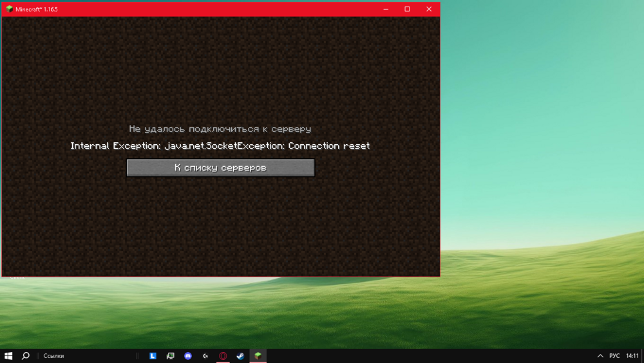Open Logitech G HUB from taskbar
Viewport: 644px width, 363px height.
click(x=205, y=355)
